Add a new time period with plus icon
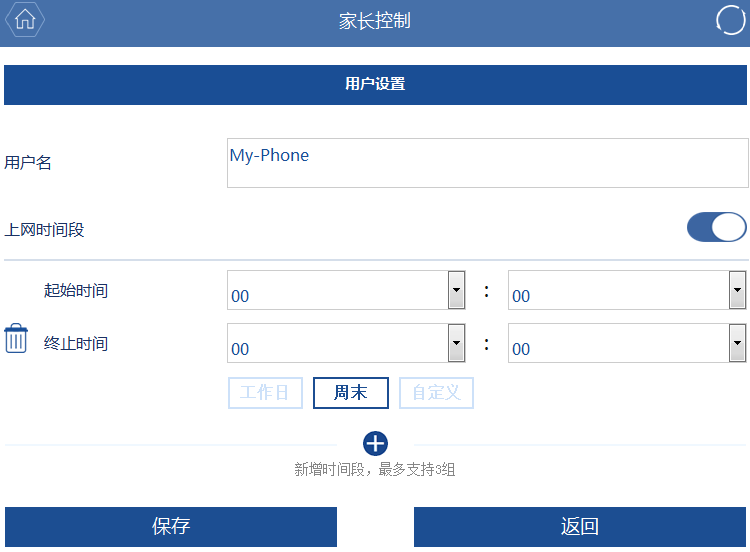The height and width of the screenshot is (552, 750). [375, 443]
